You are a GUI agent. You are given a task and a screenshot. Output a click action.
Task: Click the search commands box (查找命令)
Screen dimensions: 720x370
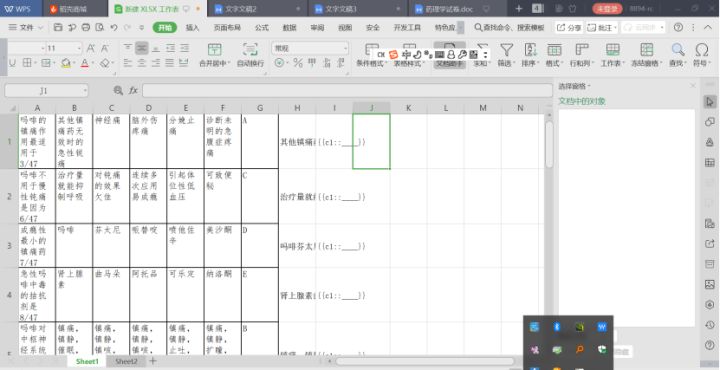[510, 28]
